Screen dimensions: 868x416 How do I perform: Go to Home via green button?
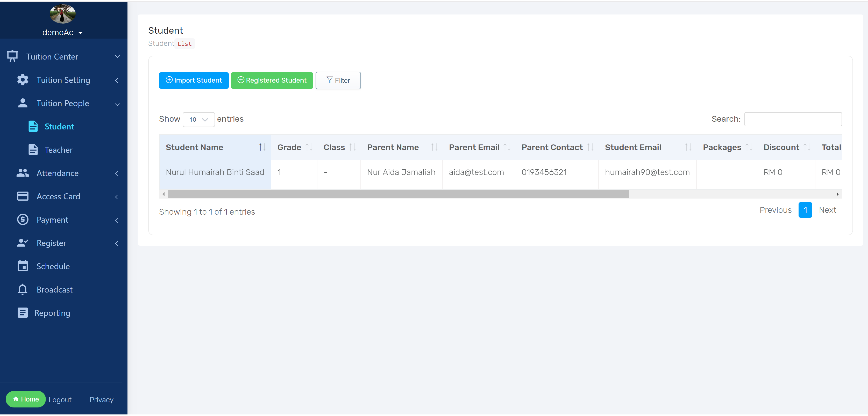click(26, 399)
